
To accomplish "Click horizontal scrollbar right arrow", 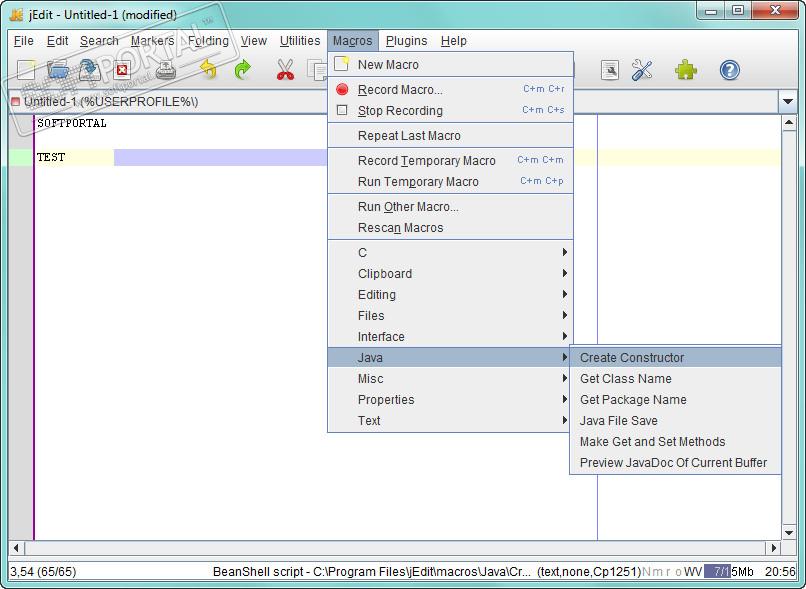I will [774, 548].
